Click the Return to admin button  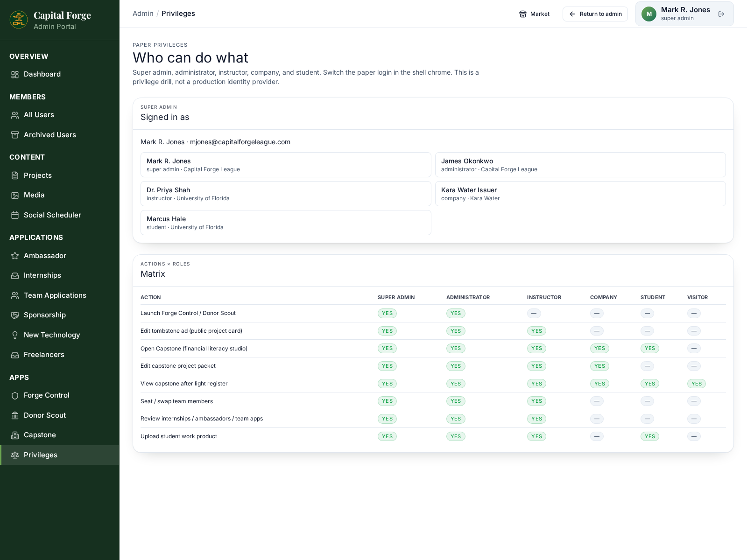pos(595,14)
